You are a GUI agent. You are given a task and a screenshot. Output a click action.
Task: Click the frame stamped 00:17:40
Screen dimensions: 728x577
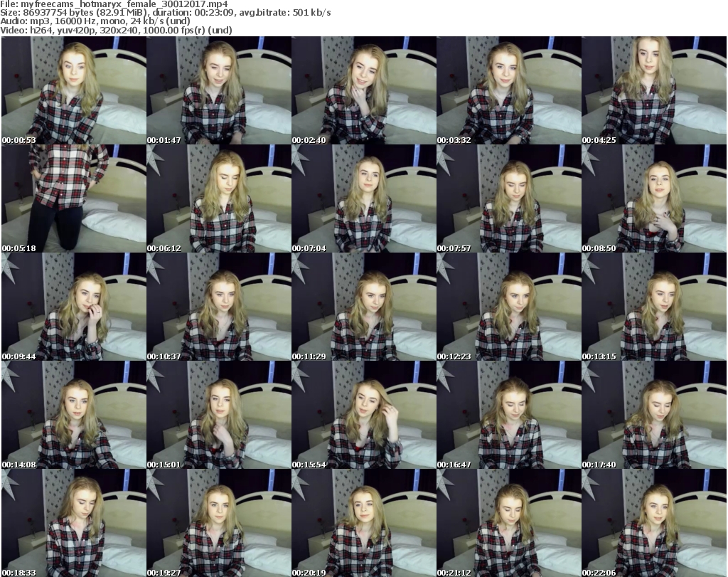654,415
